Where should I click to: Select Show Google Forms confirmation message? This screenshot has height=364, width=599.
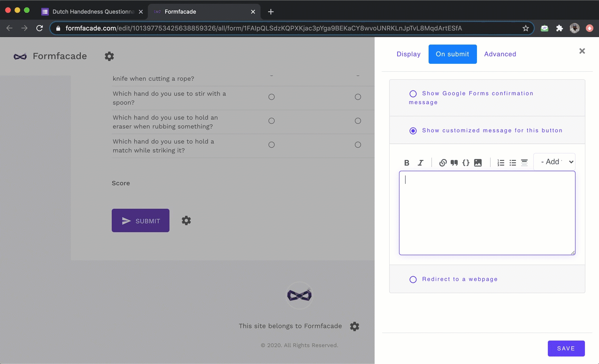coord(413,93)
